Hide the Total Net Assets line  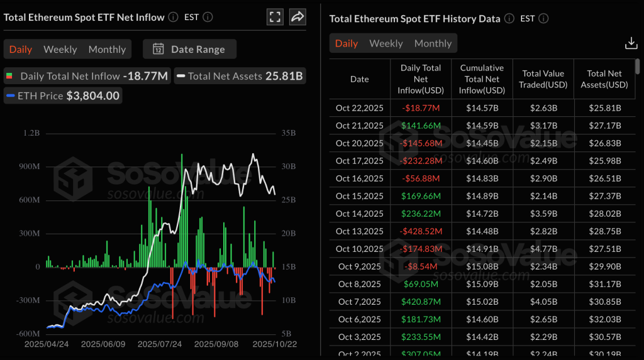tap(240, 76)
